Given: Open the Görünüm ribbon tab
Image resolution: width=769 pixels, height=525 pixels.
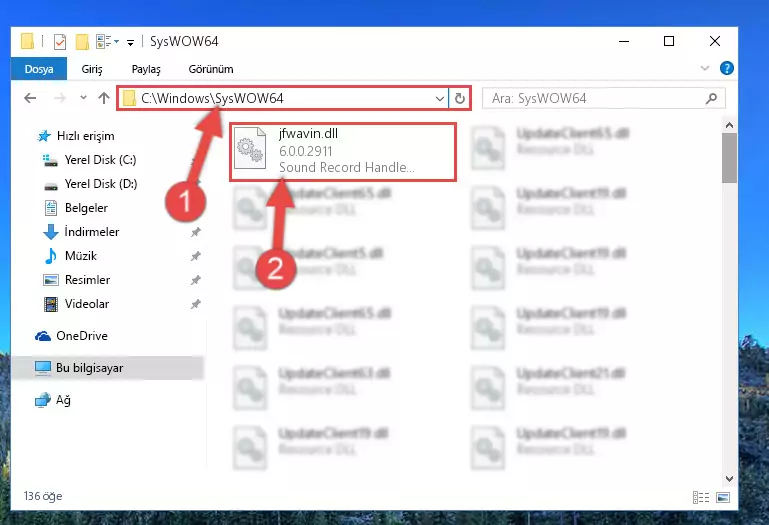Looking at the screenshot, I should (x=211, y=69).
